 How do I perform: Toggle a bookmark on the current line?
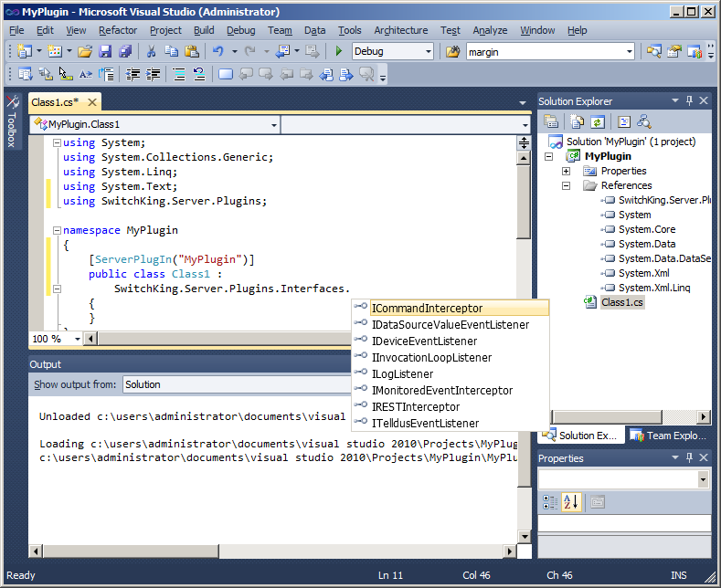point(226,74)
